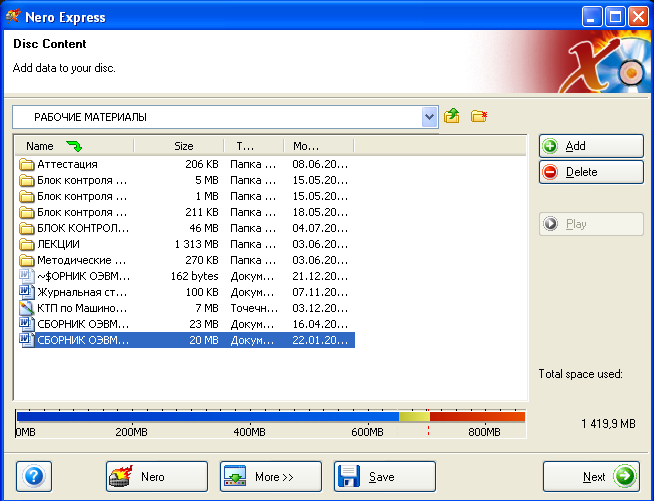Open the help question mark button

(34, 476)
